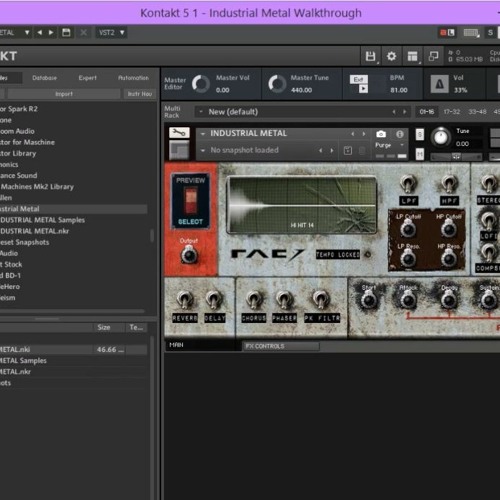Click the Master Editor label button
This screenshot has width=500, height=500.
tap(175, 83)
